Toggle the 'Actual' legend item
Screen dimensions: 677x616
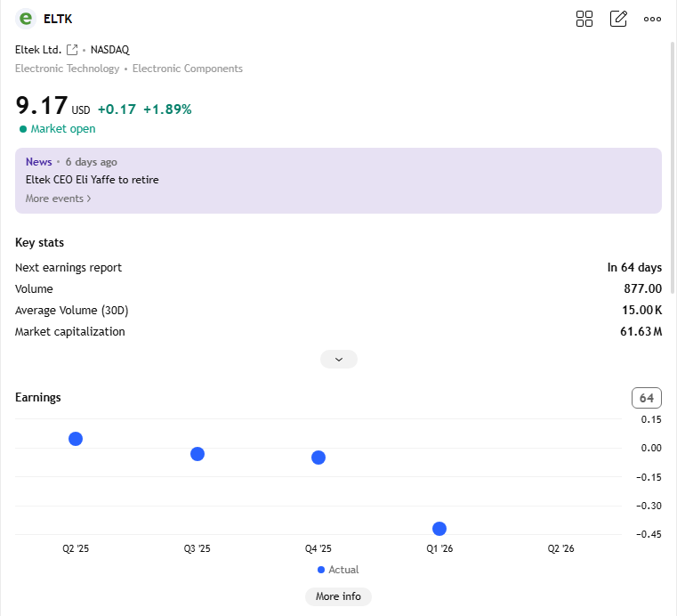338,570
